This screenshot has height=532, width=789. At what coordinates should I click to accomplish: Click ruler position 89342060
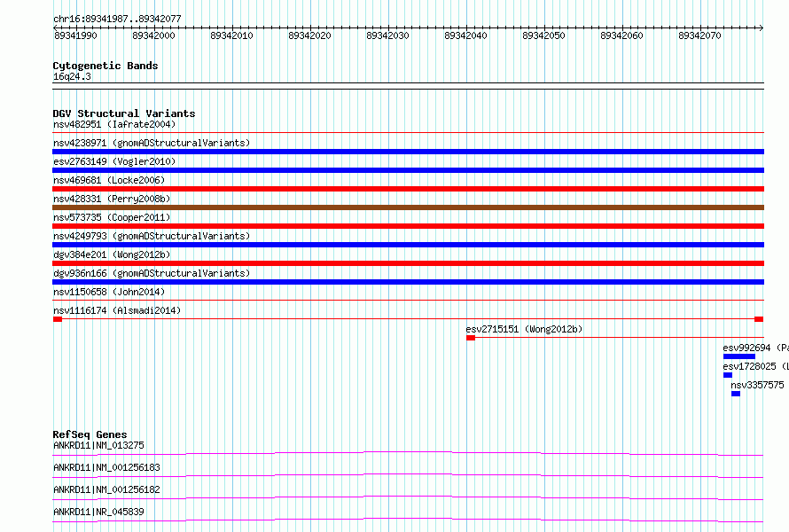[x=621, y=35]
